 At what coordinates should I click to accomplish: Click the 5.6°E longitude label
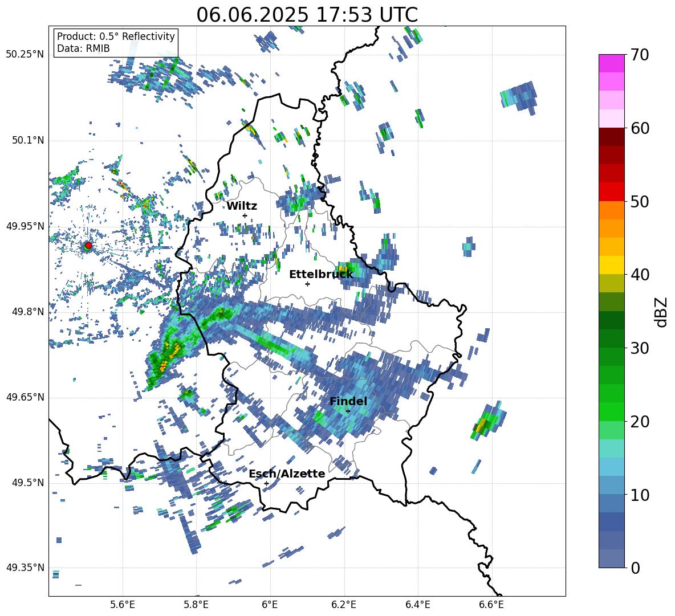tap(123, 605)
